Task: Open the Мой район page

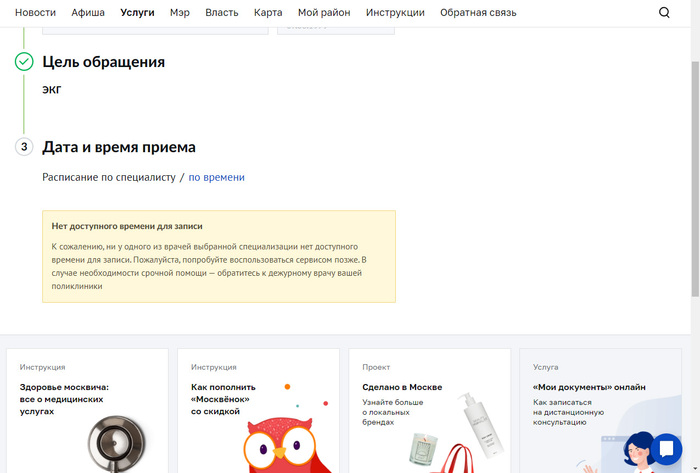Action: point(324,13)
